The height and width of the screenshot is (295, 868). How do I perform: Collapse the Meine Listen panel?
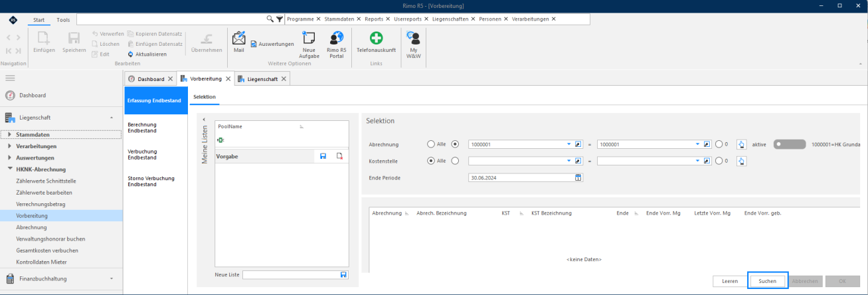click(x=204, y=120)
